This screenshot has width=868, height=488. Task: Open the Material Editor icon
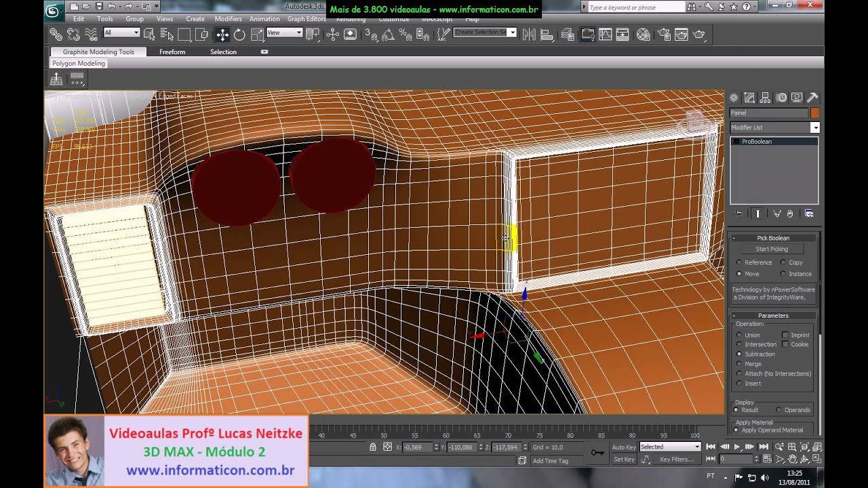pyautogui.click(x=644, y=35)
